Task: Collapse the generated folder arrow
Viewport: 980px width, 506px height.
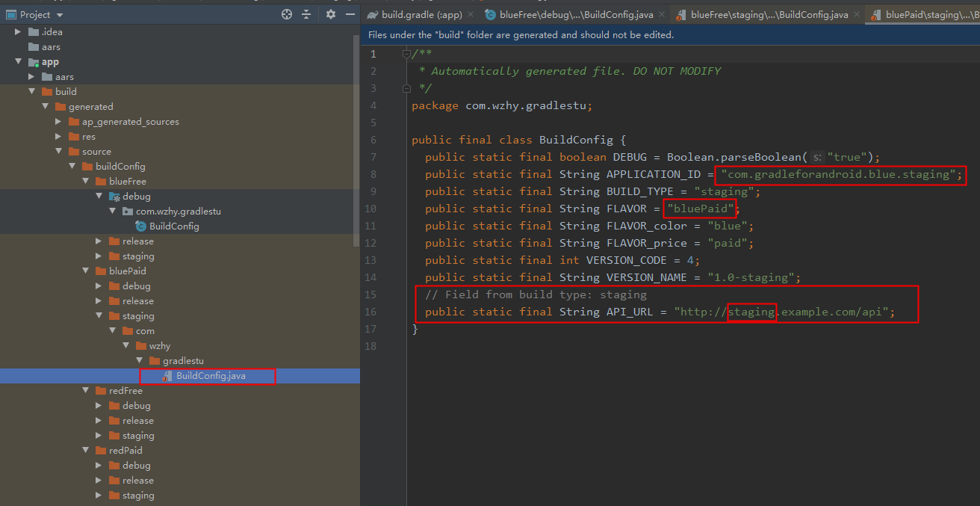Action: (46, 106)
